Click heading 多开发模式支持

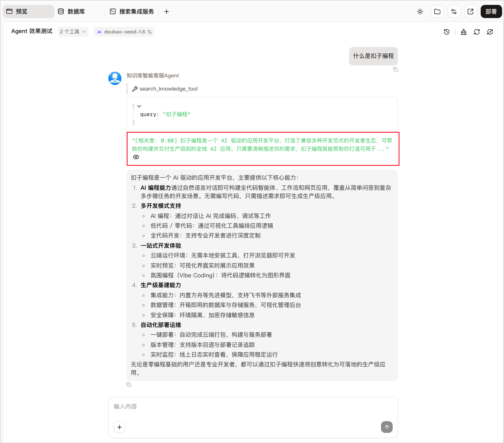click(161, 206)
